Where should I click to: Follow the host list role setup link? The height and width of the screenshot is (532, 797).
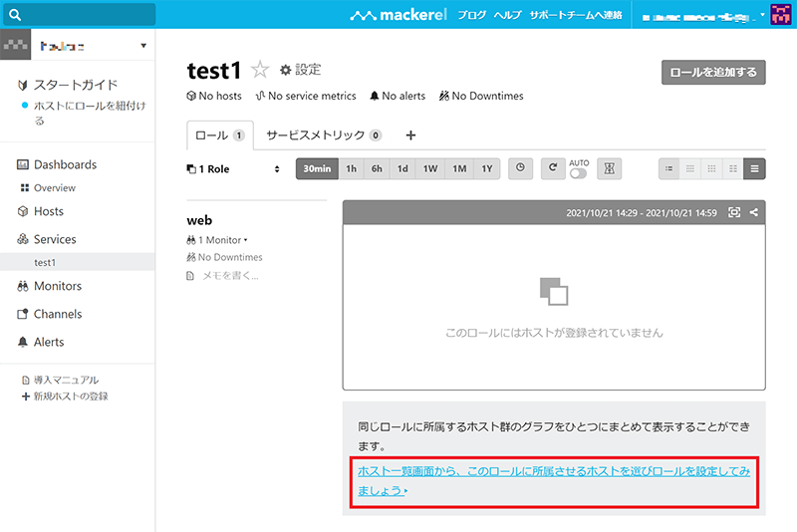[x=553, y=479]
